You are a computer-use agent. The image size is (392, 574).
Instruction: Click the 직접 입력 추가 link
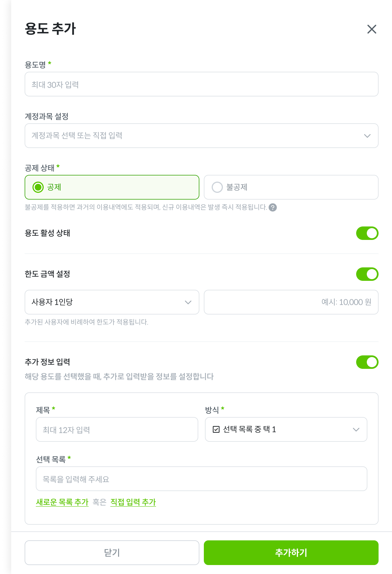point(133,502)
